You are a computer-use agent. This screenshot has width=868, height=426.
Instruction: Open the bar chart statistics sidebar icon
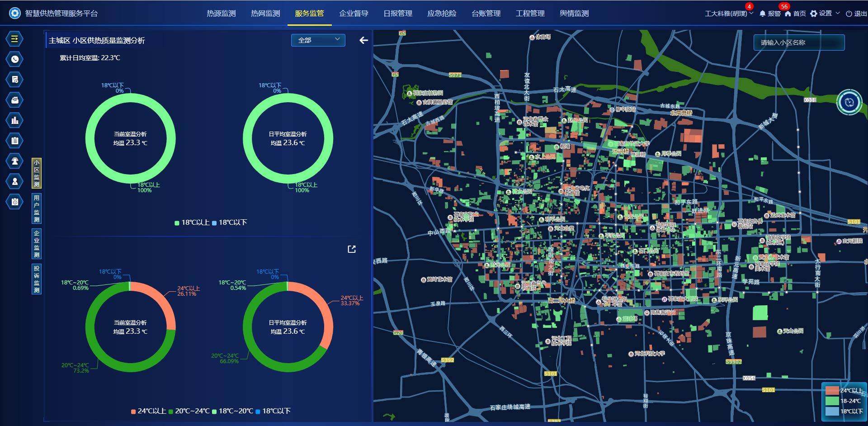tap(14, 120)
